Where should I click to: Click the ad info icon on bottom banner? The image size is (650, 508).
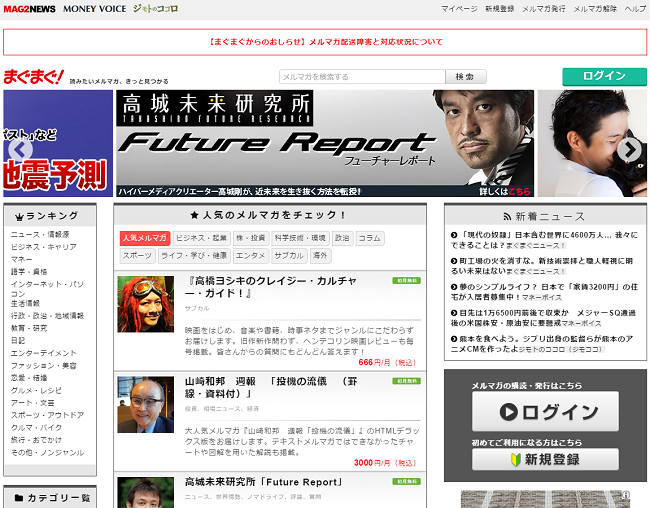coord(626,494)
